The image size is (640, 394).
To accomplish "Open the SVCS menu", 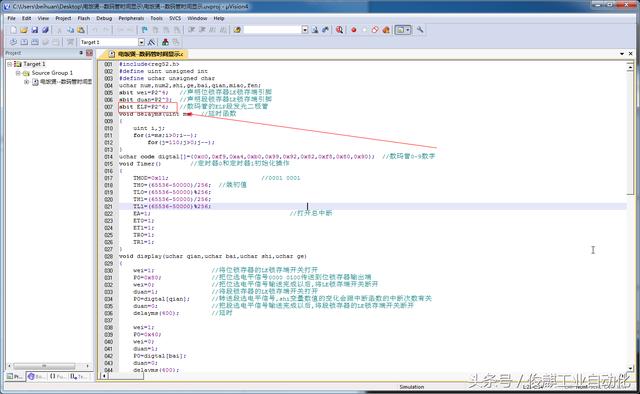I will (175, 18).
